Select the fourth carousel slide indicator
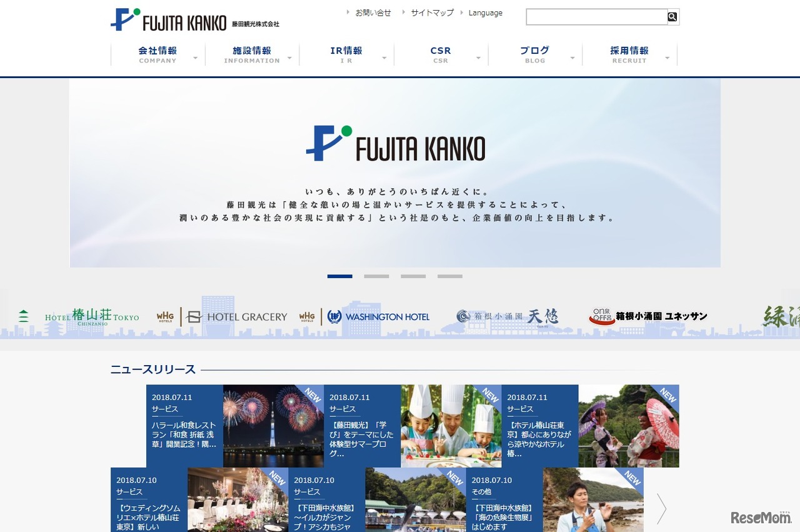This screenshot has width=800, height=532. (450, 276)
